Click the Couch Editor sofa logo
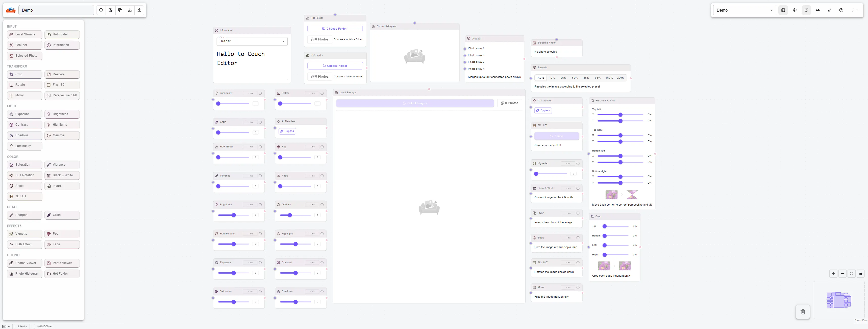 (11, 10)
